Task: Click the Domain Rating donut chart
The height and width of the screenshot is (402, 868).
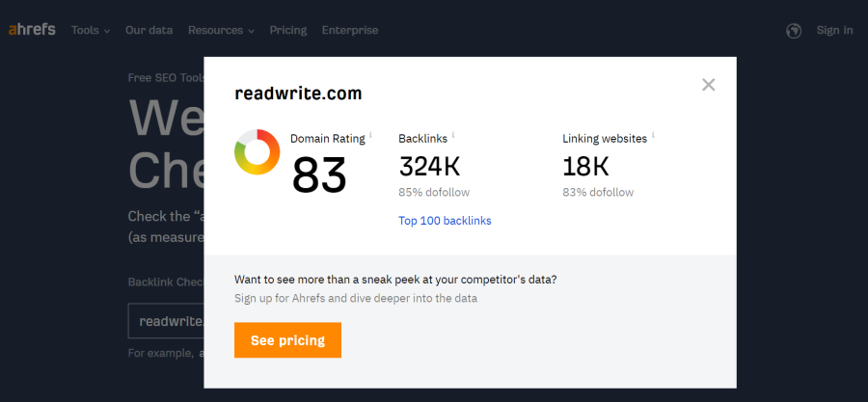Action: pos(258,152)
